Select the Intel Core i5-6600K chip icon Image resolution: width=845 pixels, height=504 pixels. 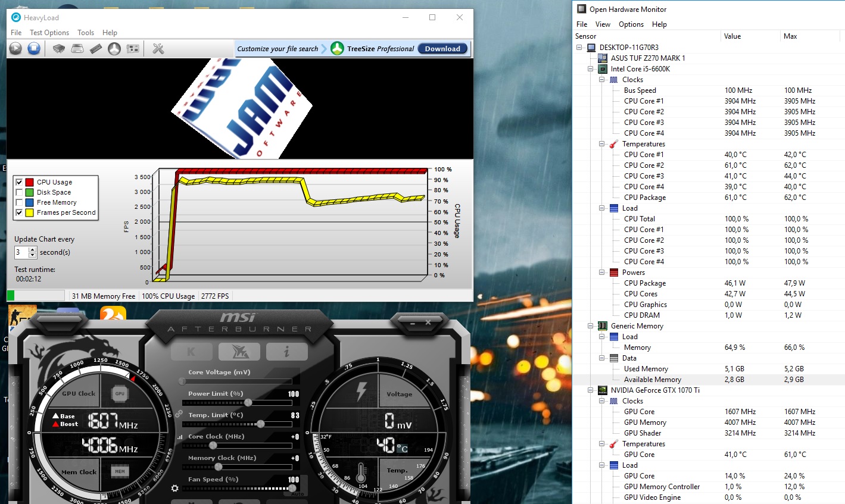pos(603,69)
